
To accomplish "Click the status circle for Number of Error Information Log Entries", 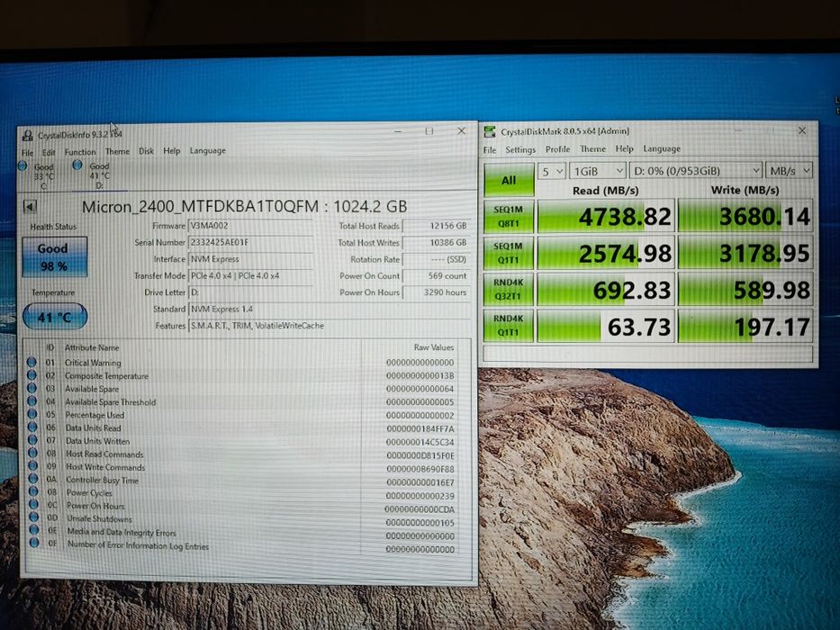I will click(x=34, y=543).
